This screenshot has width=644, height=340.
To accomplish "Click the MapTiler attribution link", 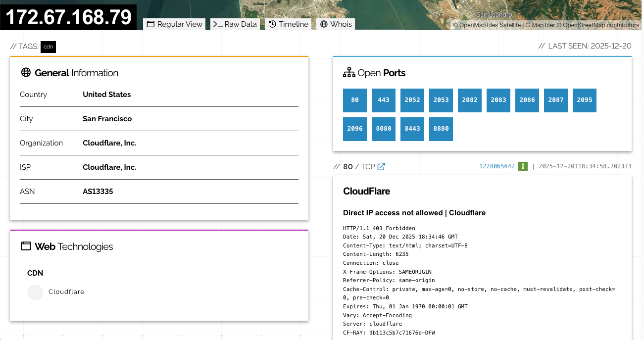I will 540,25.
